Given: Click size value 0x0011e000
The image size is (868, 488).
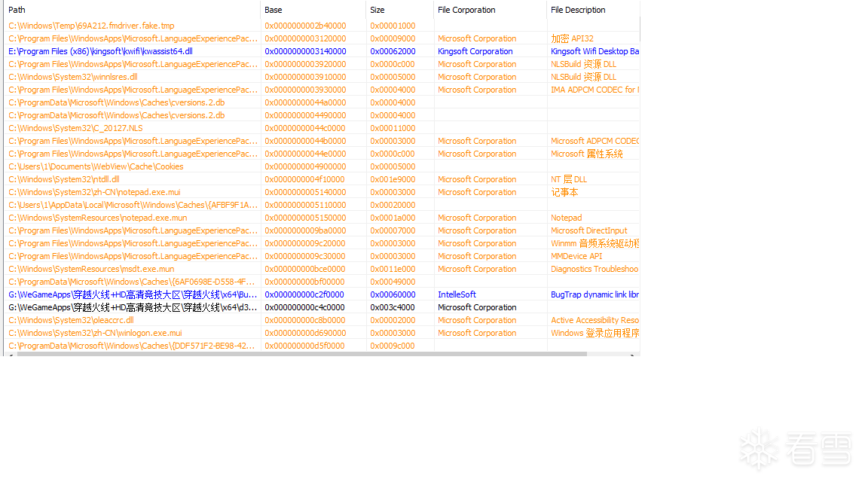Looking at the screenshot, I should (393, 269).
